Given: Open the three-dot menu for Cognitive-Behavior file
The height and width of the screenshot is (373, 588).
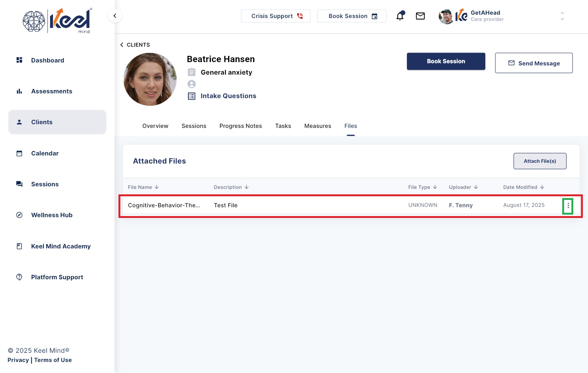Looking at the screenshot, I should click(568, 205).
